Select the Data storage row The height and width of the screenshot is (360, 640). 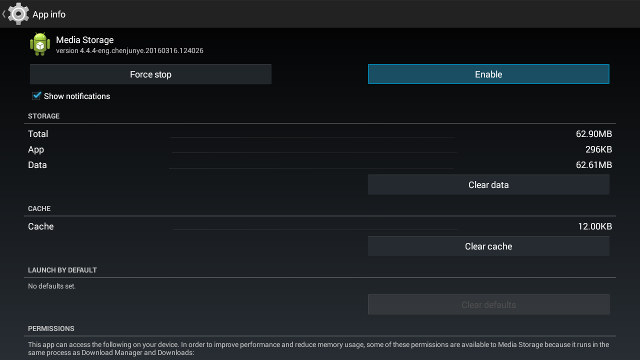point(320,165)
